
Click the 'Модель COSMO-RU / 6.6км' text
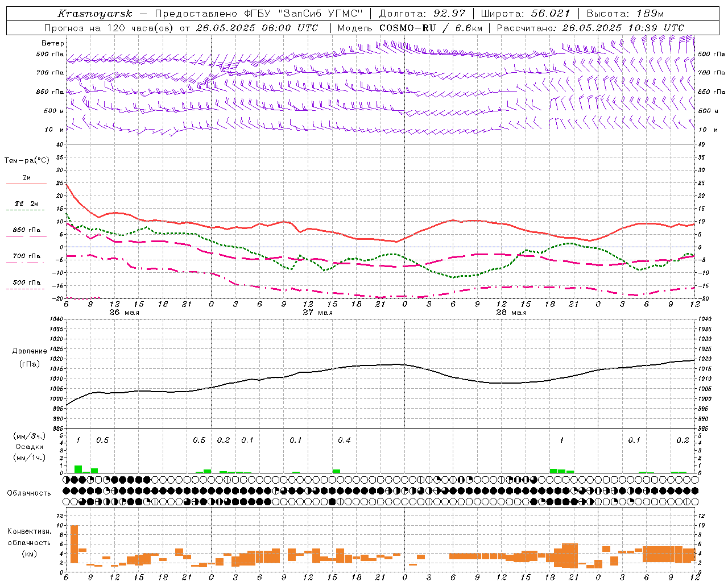coord(410,28)
